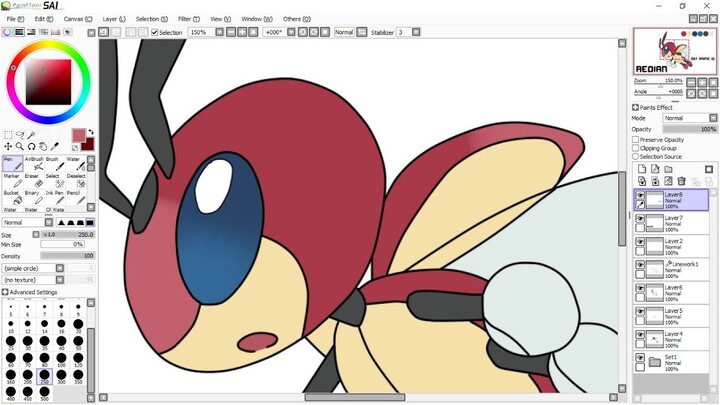Viewport: 720px width, 405px height.
Task: Open the layer blending Mode dropdown
Action: tap(713, 118)
